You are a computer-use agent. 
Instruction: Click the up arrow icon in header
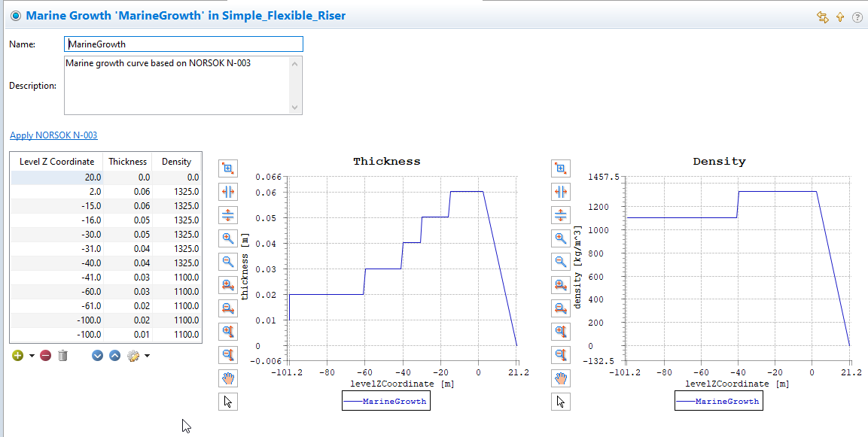pos(840,17)
